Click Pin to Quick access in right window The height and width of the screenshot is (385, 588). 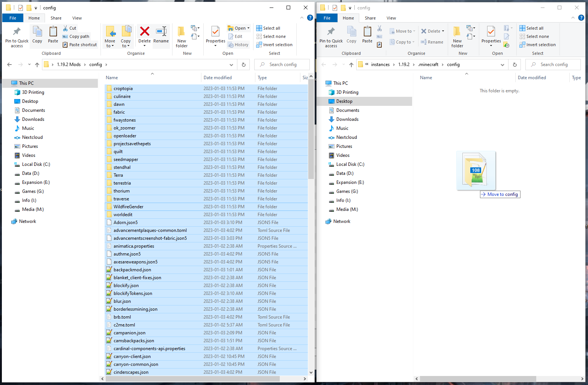click(x=331, y=37)
